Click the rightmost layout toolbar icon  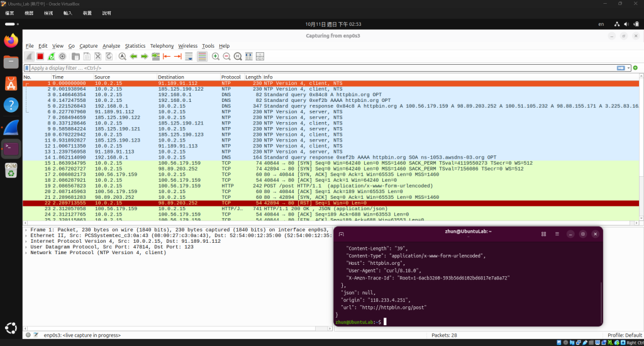(260, 57)
